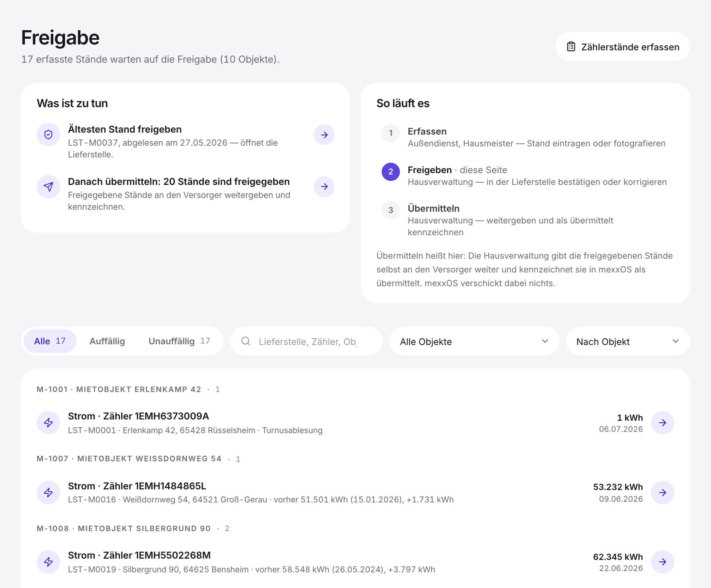Click the 62.345 kWh reading value

click(x=618, y=557)
